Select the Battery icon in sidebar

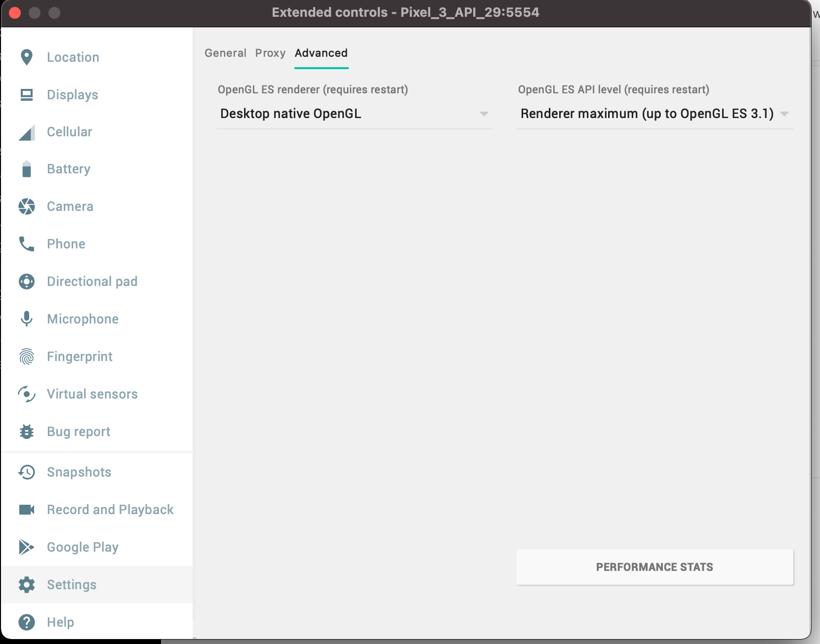[x=26, y=169]
